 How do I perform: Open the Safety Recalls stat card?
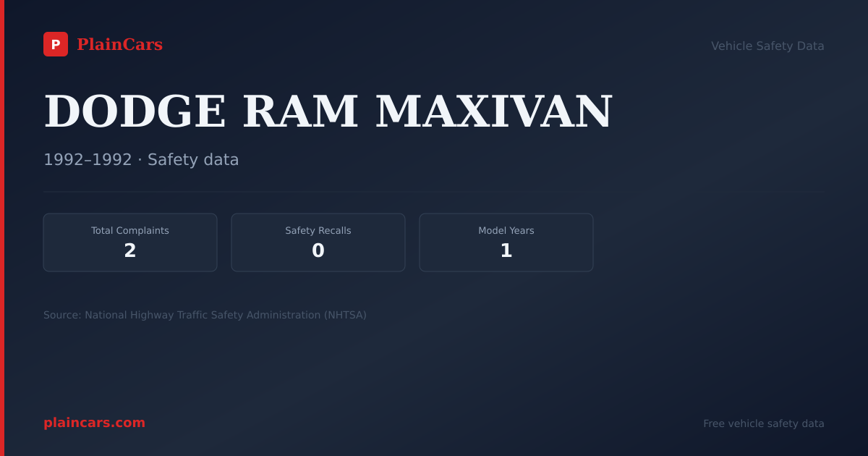click(318, 242)
